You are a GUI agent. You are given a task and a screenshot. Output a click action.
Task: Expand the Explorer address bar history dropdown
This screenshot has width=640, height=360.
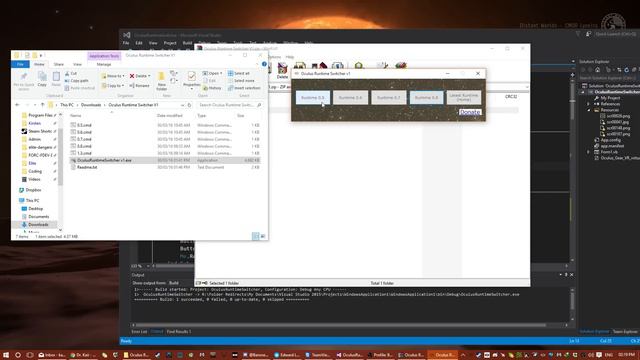182,105
